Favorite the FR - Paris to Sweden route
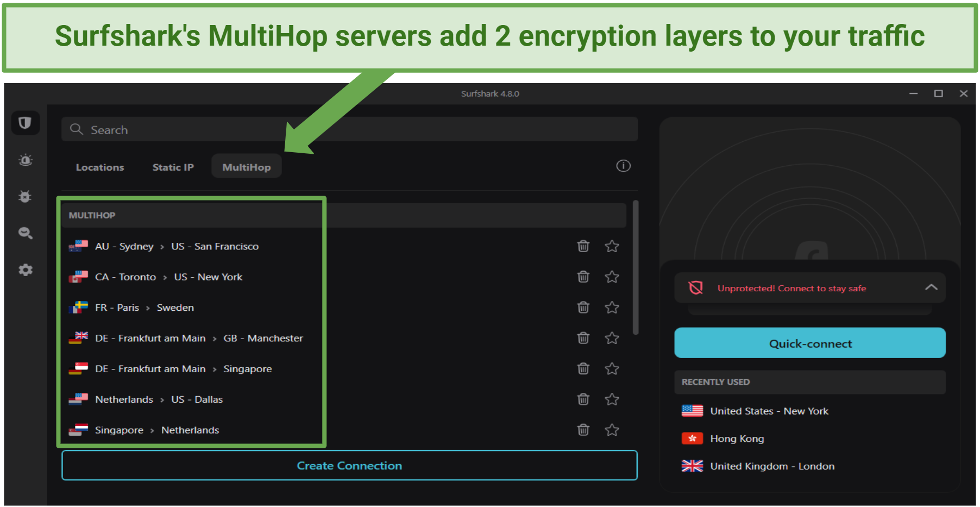This screenshot has width=980, height=507. coord(612,308)
